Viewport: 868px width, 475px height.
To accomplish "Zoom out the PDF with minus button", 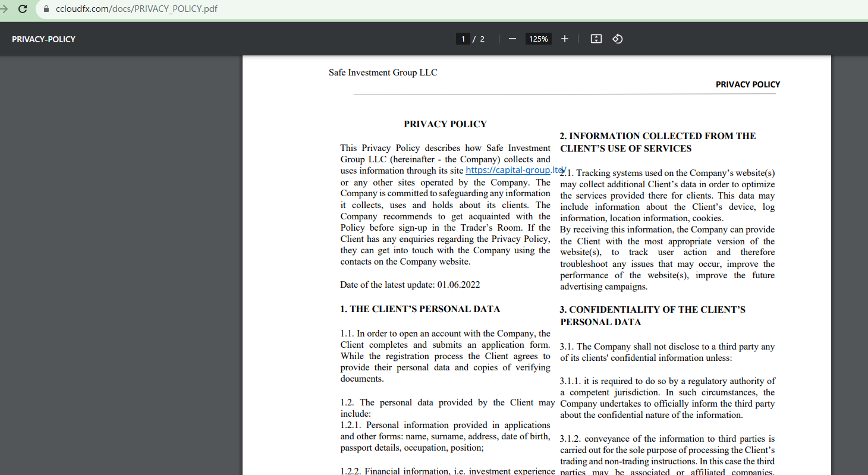I will pos(512,39).
